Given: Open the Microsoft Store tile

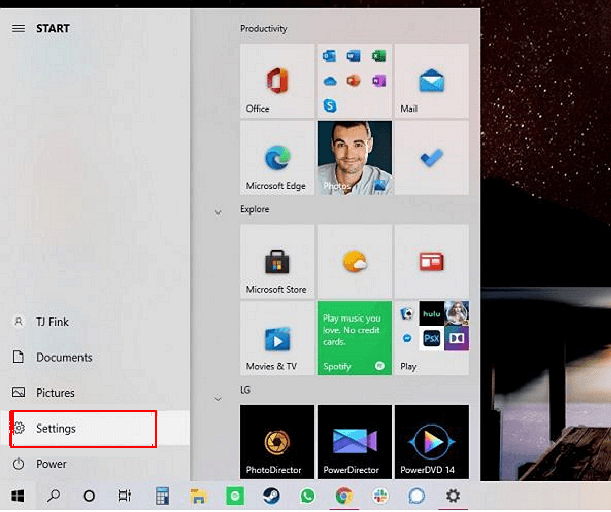Looking at the screenshot, I should coord(277,262).
